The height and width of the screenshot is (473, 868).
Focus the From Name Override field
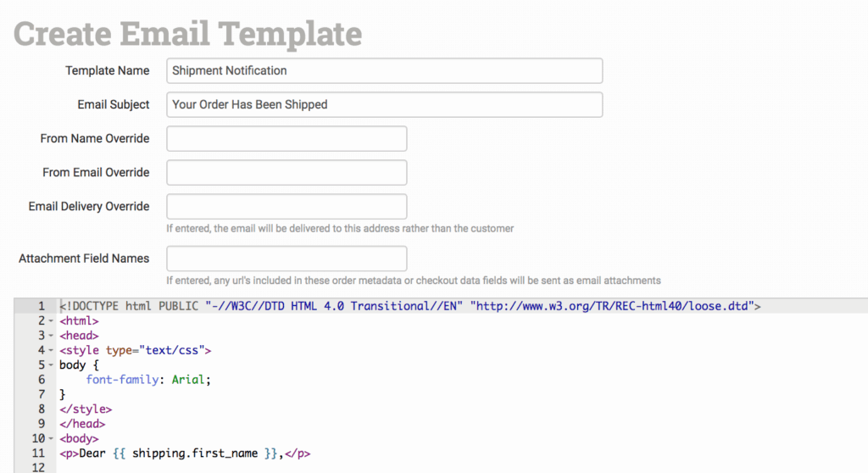tap(287, 138)
